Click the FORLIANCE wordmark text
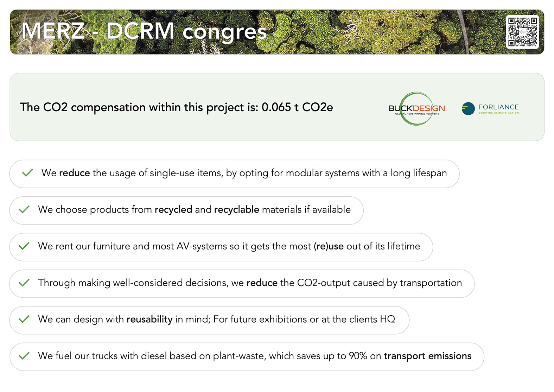 pyautogui.click(x=498, y=107)
